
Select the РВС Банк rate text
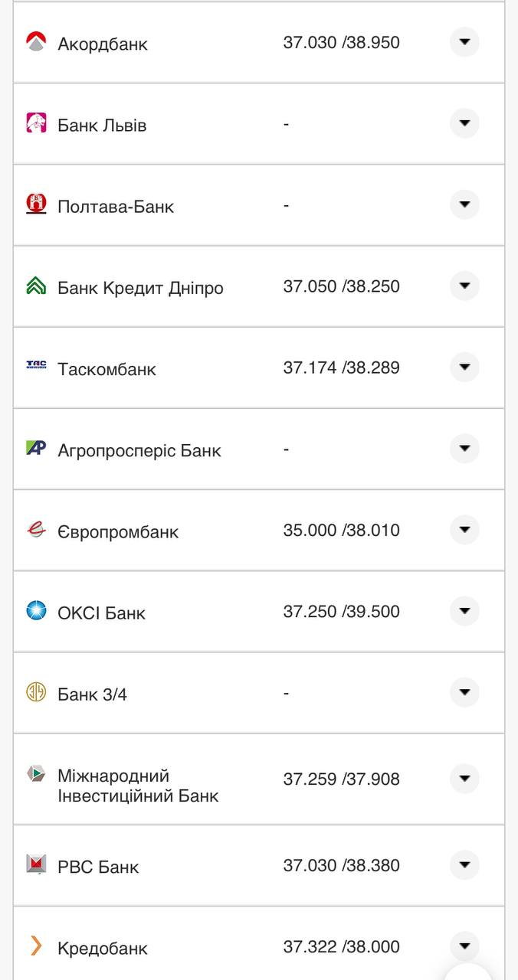pos(341,866)
